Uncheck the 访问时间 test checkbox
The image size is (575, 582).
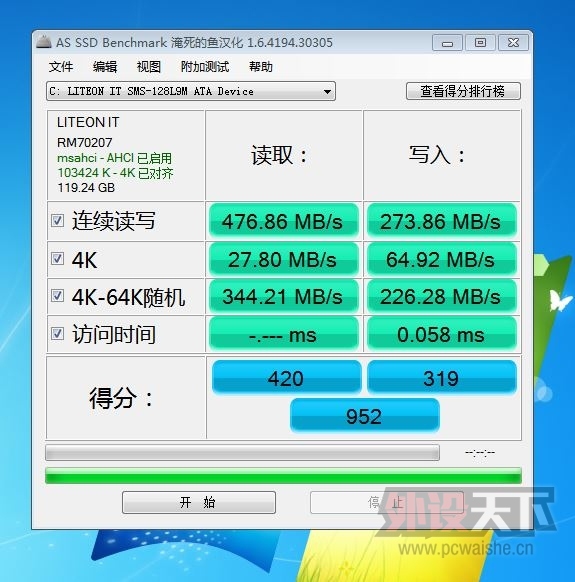pyautogui.click(x=58, y=333)
